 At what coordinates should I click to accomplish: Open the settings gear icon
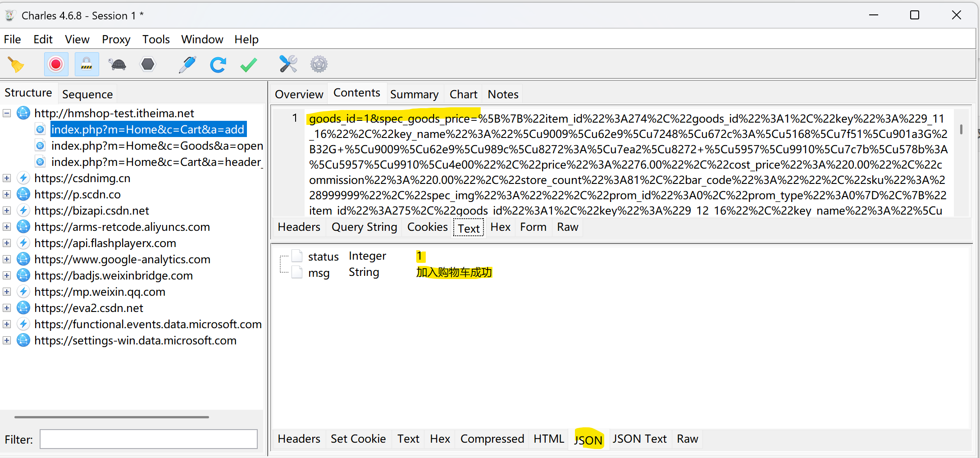coord(319,64)
